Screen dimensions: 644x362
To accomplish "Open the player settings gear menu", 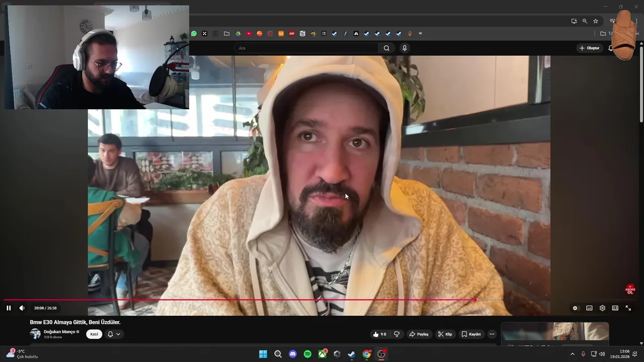I will 602,308.
